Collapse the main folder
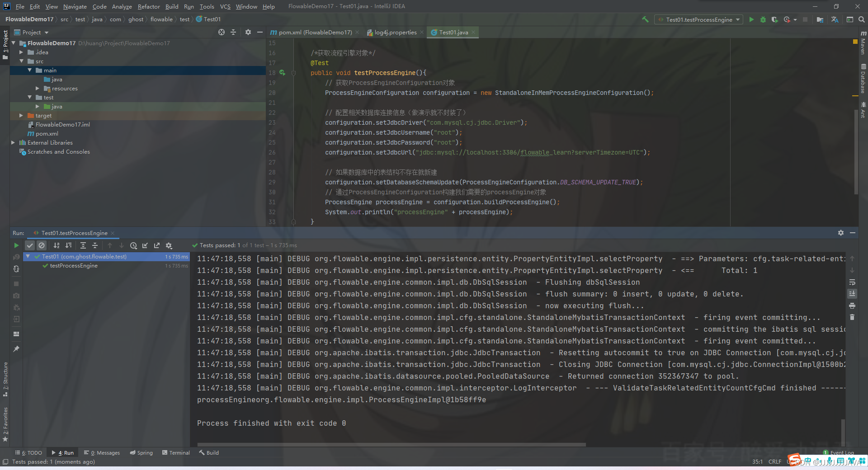 pyautogui.click(x=30, y=70)
